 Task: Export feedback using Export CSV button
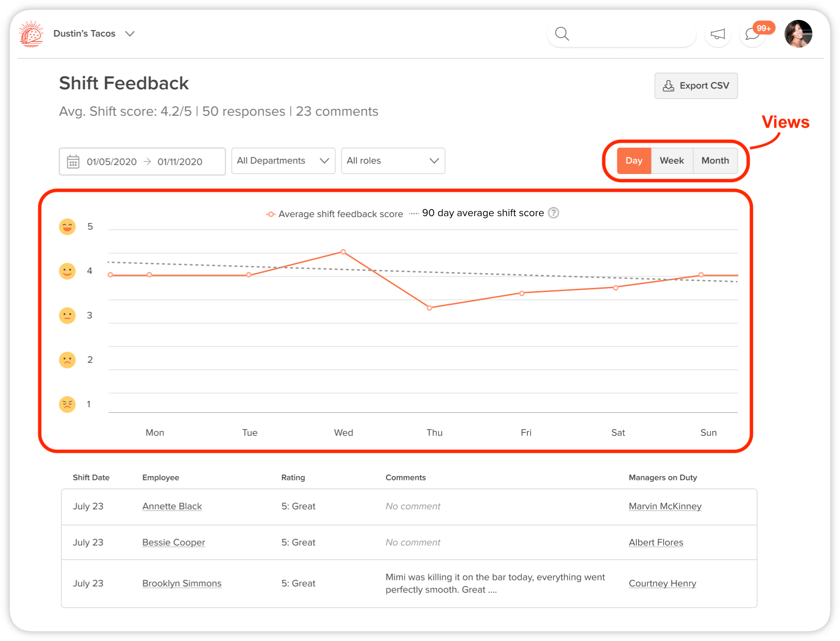tap(696, 86)
